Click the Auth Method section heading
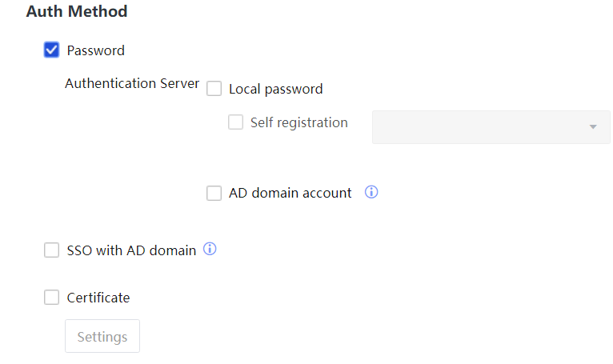The width and height of the screenshot is (613, 364). pos(77,12)
